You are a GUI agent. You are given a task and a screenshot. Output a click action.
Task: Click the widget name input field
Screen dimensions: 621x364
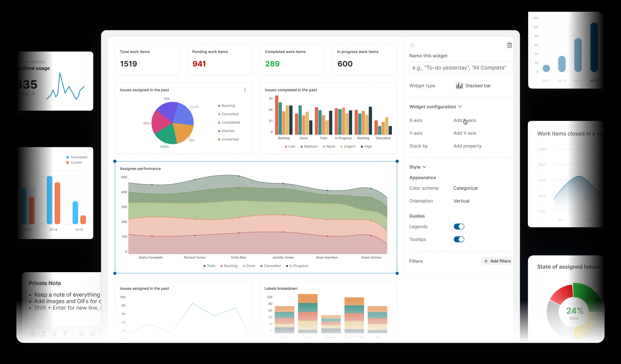[x=460, y=67]
